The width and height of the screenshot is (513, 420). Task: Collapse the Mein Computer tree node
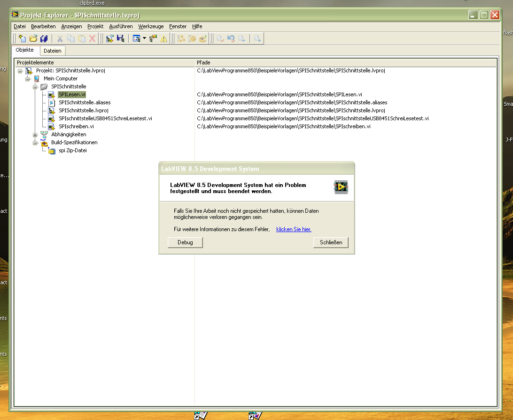(28, 79)
